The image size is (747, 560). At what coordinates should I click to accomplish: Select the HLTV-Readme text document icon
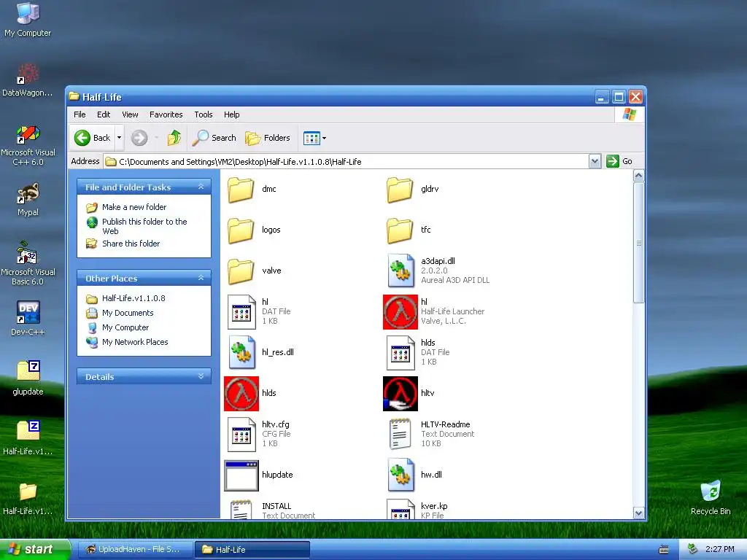400,435
